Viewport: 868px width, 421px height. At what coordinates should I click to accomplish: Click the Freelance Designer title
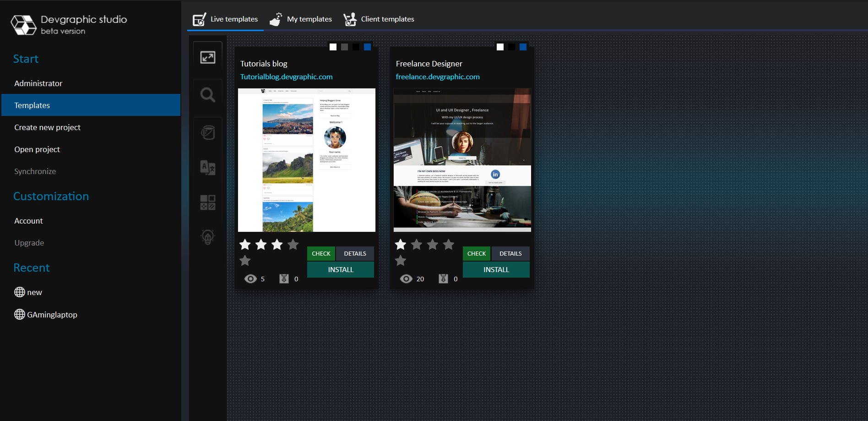tap(429, 64)
